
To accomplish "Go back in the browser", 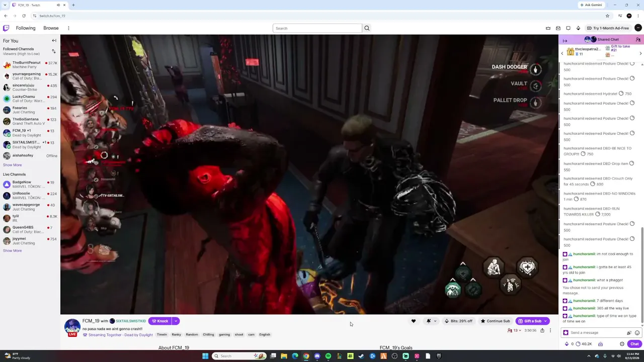I will (x=6, y=16).
